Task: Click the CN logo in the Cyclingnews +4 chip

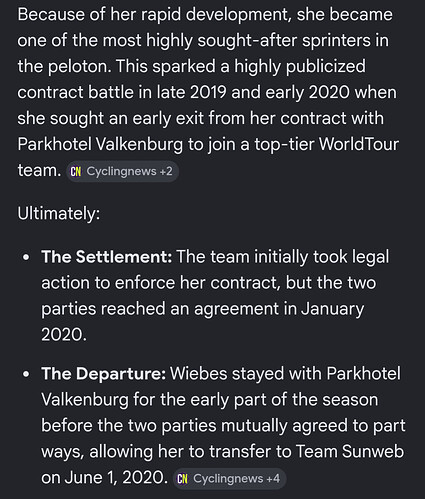Action: [x=182, y=479]
